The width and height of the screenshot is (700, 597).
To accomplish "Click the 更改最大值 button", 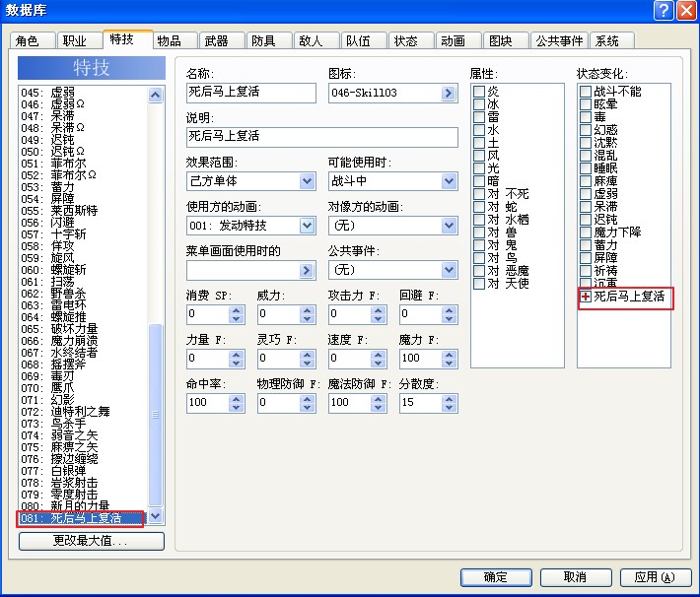I will pos(91,541).
